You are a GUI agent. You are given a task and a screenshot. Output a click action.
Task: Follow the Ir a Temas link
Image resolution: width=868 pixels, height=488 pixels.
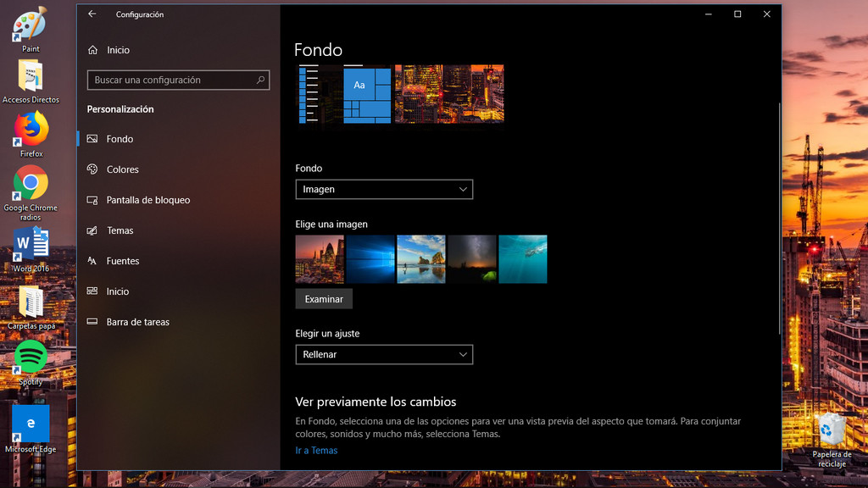tap(316, 450)
